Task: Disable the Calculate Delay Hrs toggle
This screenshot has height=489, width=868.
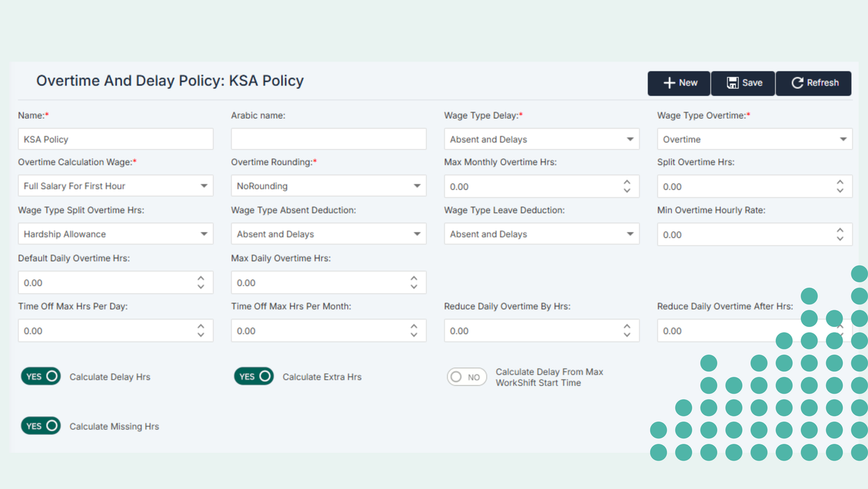Action: click(41, 377)
